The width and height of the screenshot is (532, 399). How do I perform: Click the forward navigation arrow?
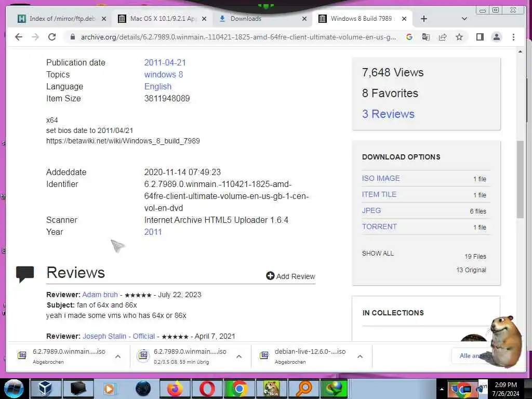point(35,37)
